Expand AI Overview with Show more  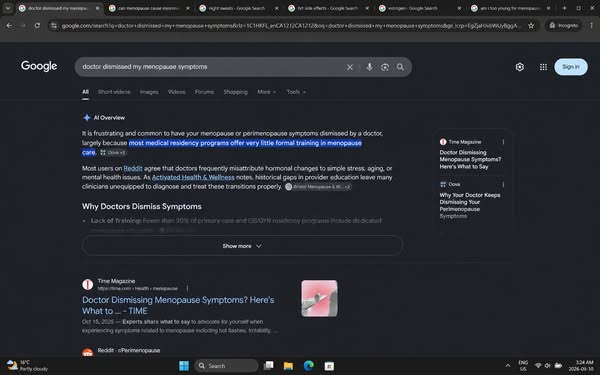242,246
